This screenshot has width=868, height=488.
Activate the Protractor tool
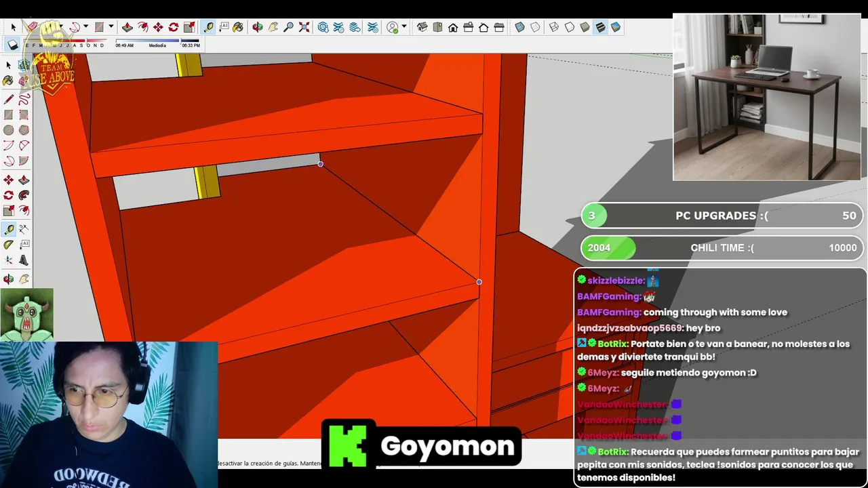point(8,244)
